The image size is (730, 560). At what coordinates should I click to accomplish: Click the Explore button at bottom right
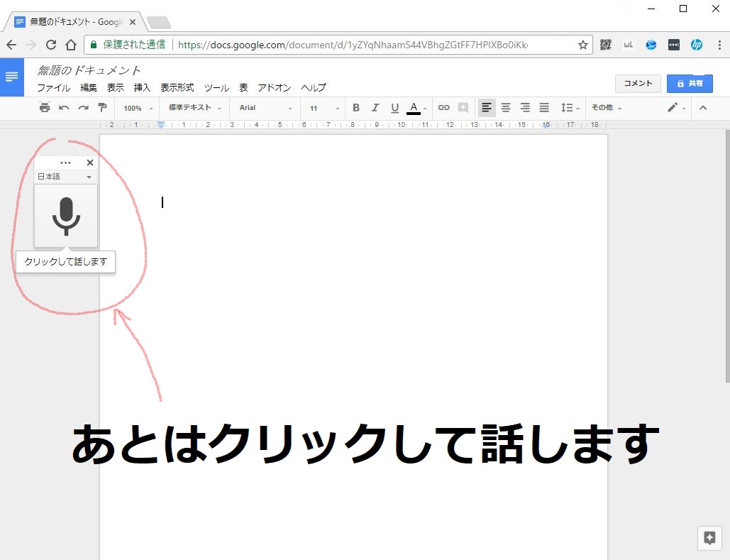(709, 538)
